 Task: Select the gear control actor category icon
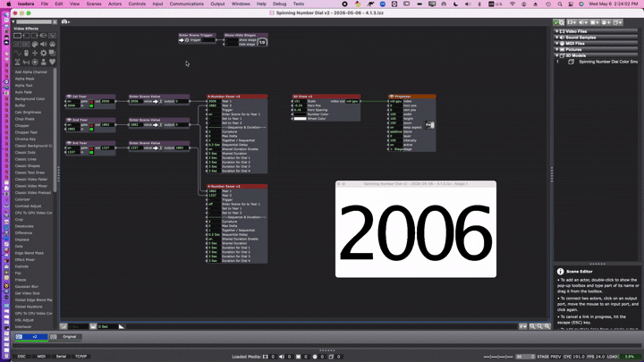[x=44, y=54]
